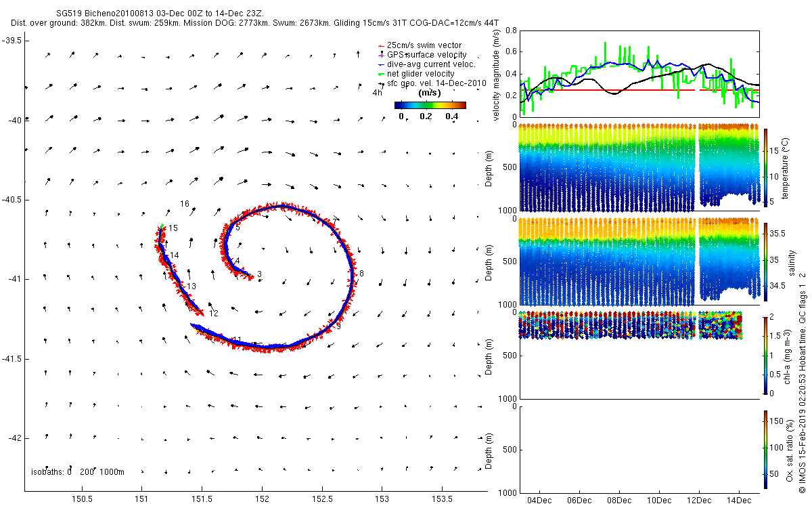
Task: Click the day '3' marker at track start
Action: point(259,274)
